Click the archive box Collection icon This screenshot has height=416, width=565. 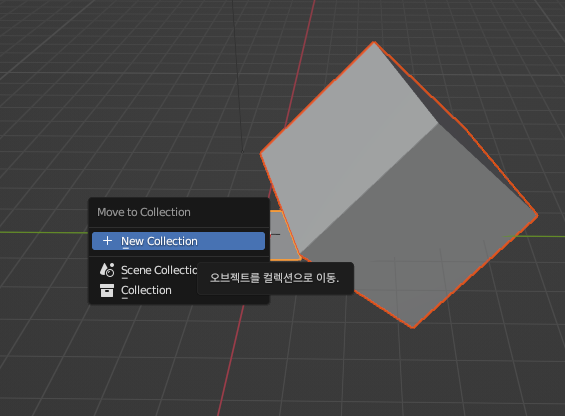tap(107, 290)
